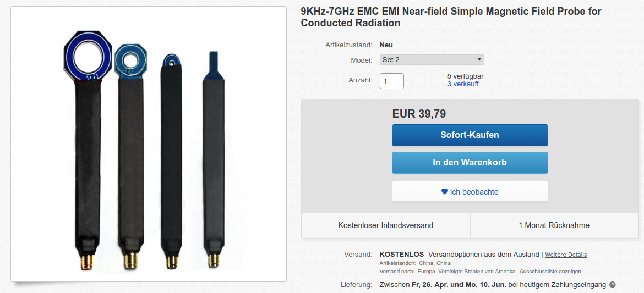Viewport: 644px width, 293px height.
Task: Open the "3 verkauft" link
Action: [462, 84]
